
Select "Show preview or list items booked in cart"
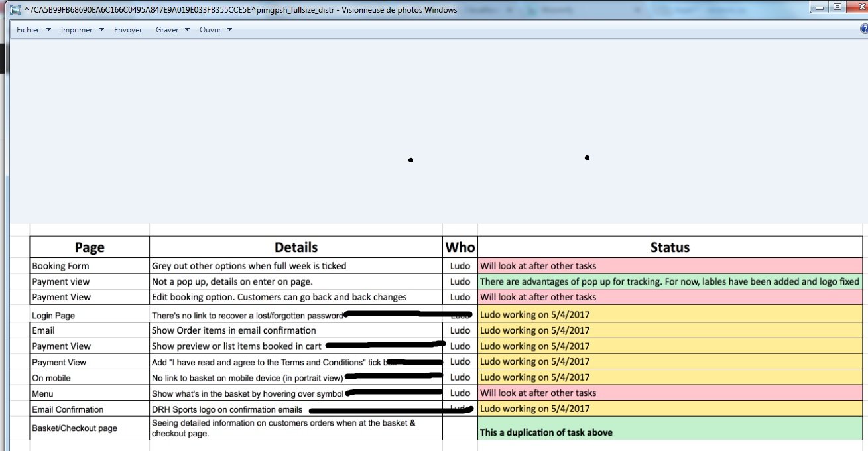(x=296, y=346)
